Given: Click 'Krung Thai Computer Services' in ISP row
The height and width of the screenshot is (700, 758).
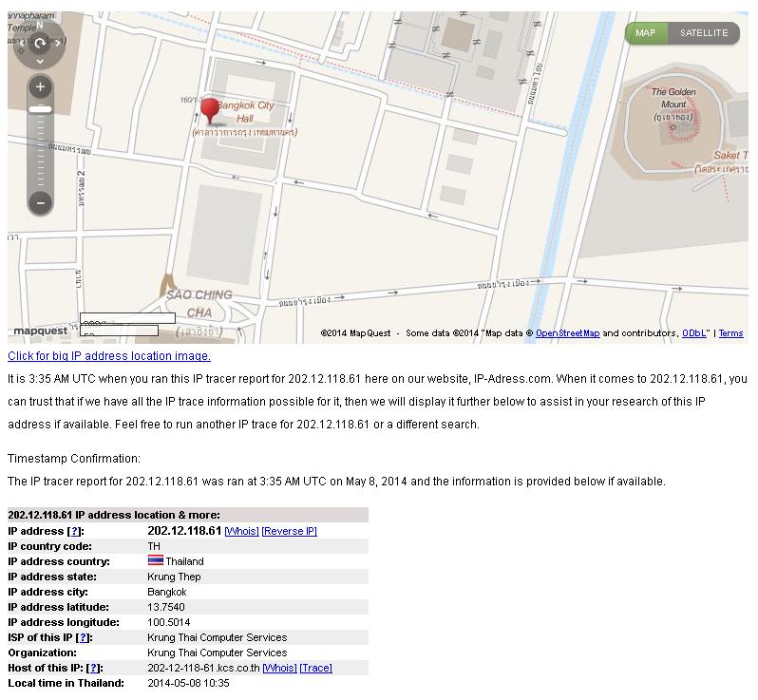Looking at the screenshot, I should click(218, 637).
